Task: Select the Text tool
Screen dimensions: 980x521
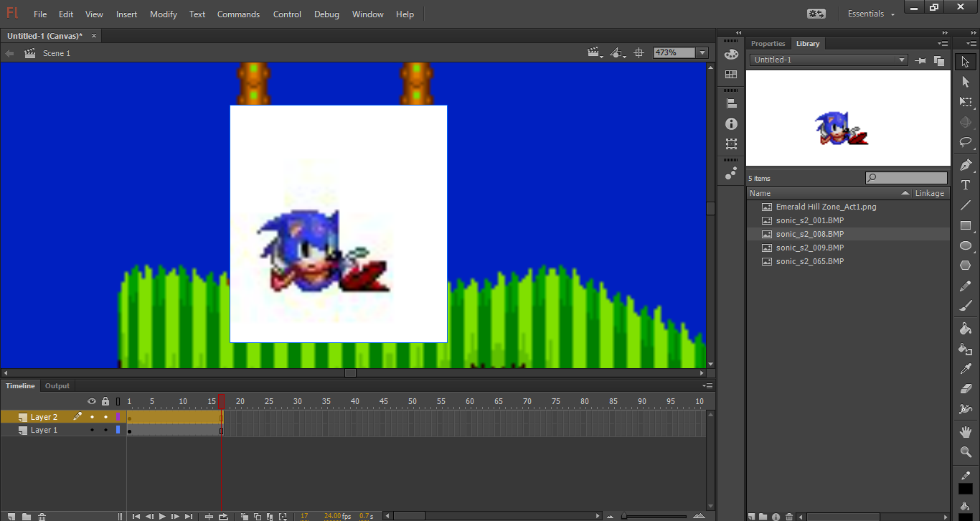Action: [966, 185]
